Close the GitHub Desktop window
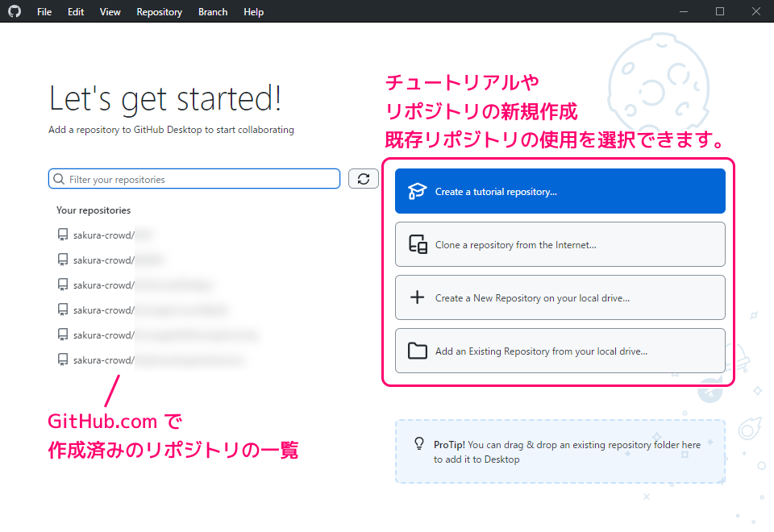The image size is (774, 532). coord(756,11)
